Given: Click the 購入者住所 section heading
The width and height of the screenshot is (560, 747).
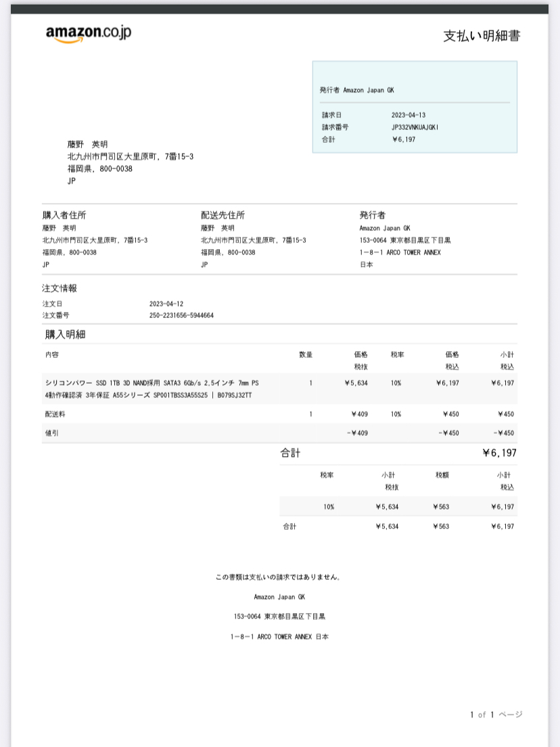Looking at the screenshot, I should (x=64, y=215).
